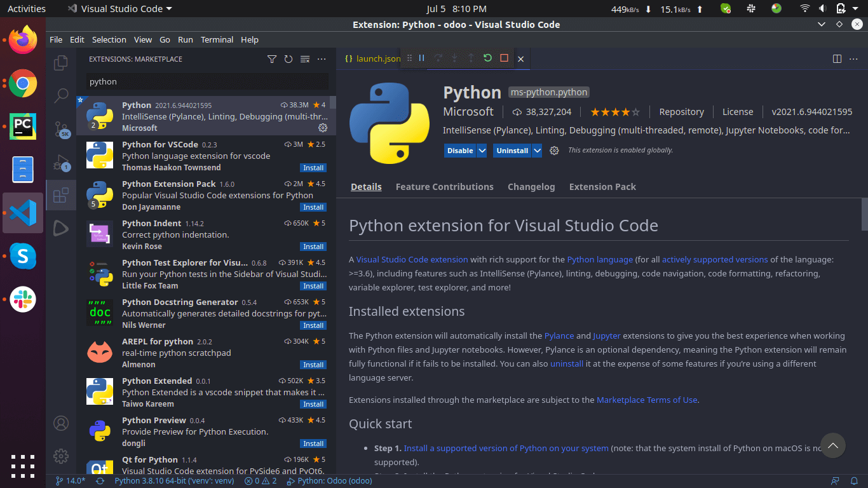Switch to the Changelog tab
868x488 pixels.
531,187
